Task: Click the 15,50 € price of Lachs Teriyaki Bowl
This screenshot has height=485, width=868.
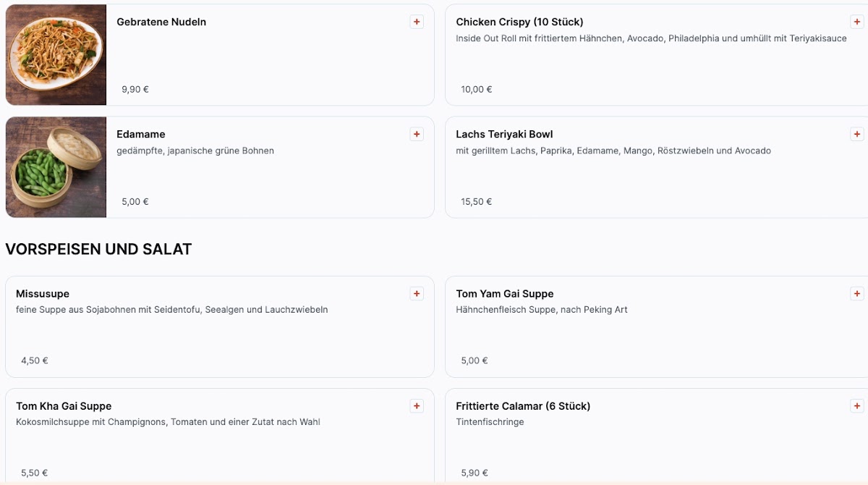Action: pyautogui.click(x=477, y=202)
